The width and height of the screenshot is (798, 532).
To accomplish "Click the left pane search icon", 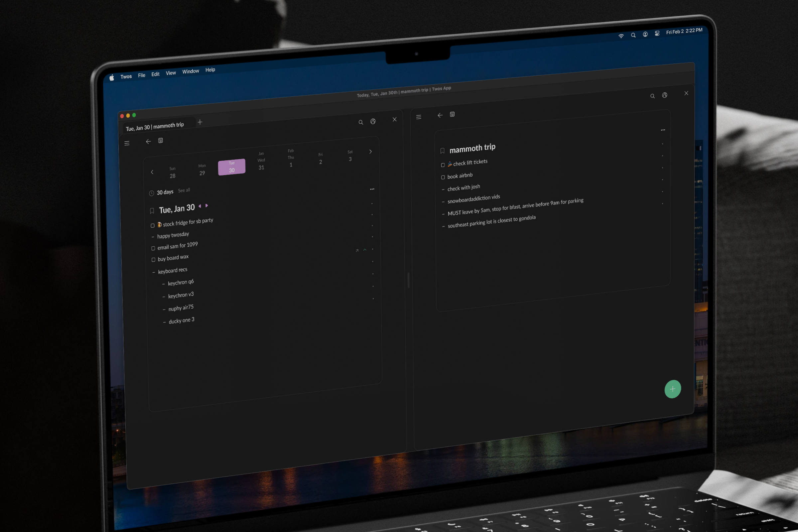I will coord(361,122).
